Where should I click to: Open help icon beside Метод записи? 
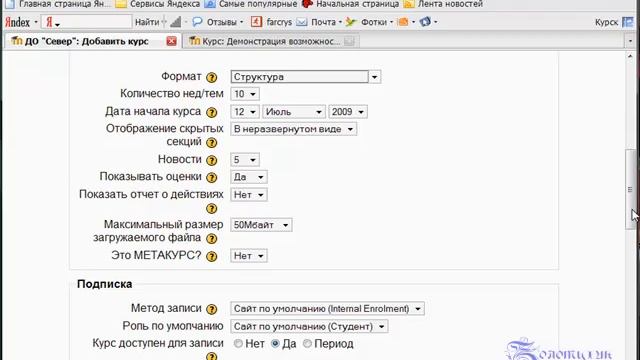pyautogui.click(x=211, y=309)
